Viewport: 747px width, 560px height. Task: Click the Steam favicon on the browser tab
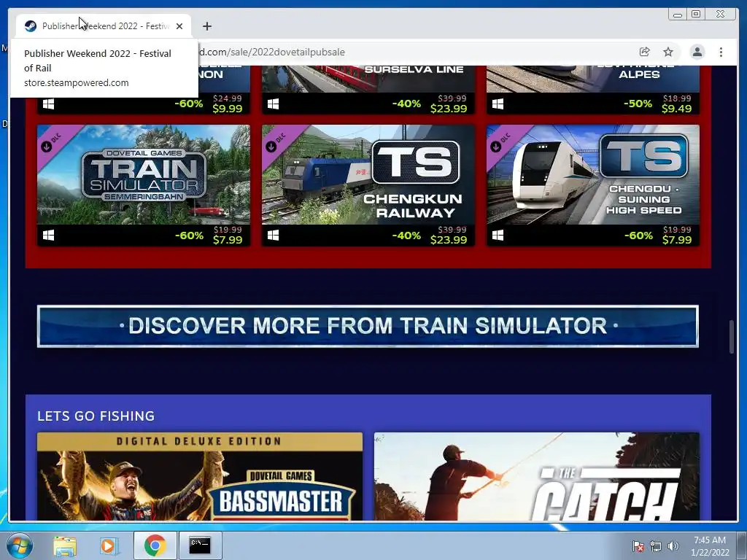(31, 26)
